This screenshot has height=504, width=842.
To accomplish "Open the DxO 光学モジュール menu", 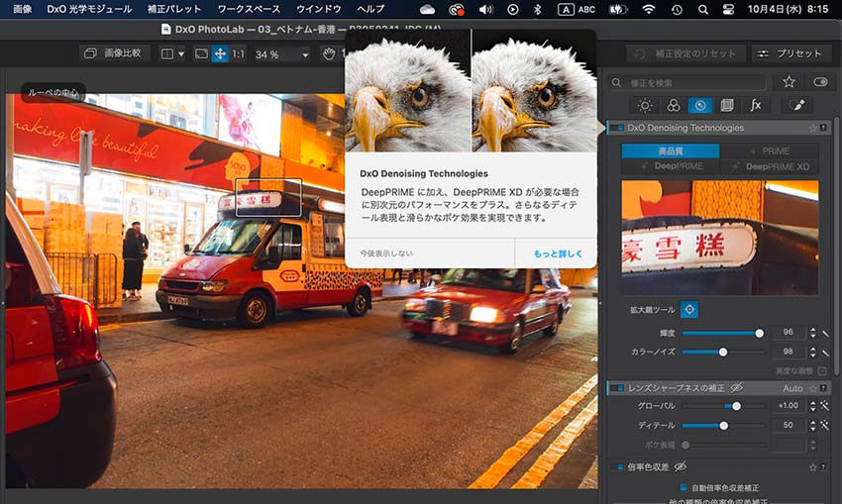I will [89, 9].
